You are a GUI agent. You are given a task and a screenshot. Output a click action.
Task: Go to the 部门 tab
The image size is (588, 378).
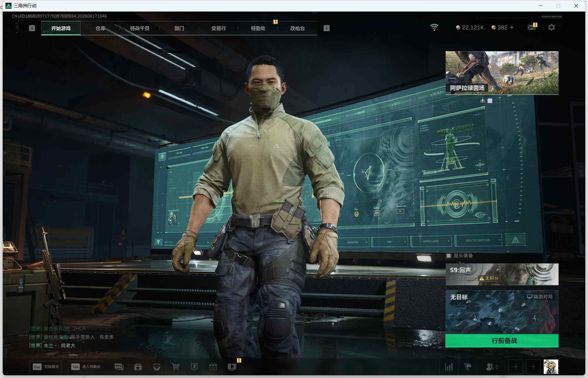point(179,28)
